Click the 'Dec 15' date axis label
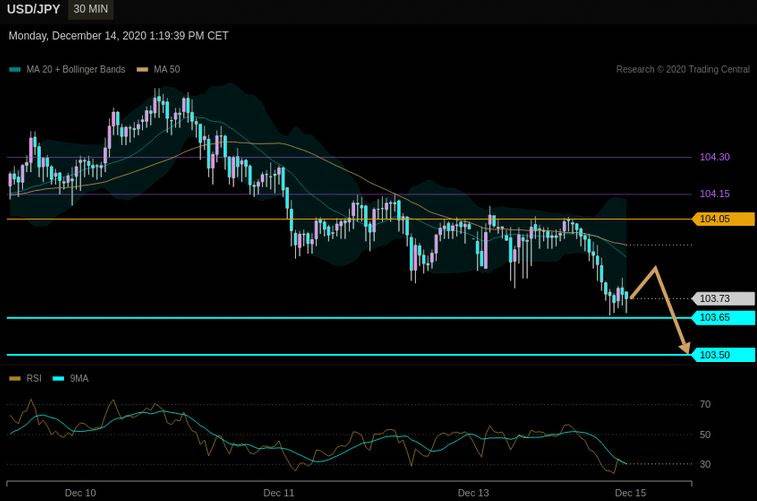Viewport: 757px width, 501px height. pos(630,493)
